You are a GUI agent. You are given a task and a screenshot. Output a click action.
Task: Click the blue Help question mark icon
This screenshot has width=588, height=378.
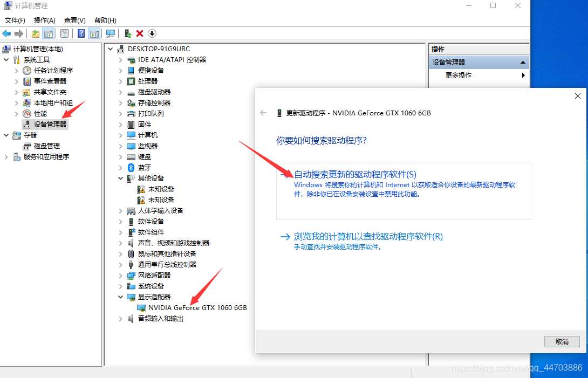tap(81, 34)
